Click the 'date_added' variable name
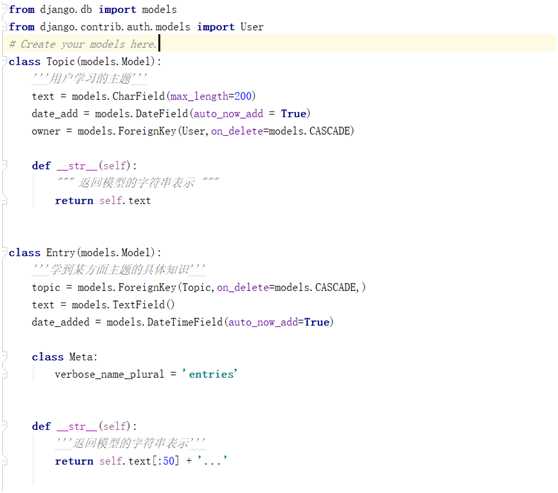 click(x=60, y=322)
